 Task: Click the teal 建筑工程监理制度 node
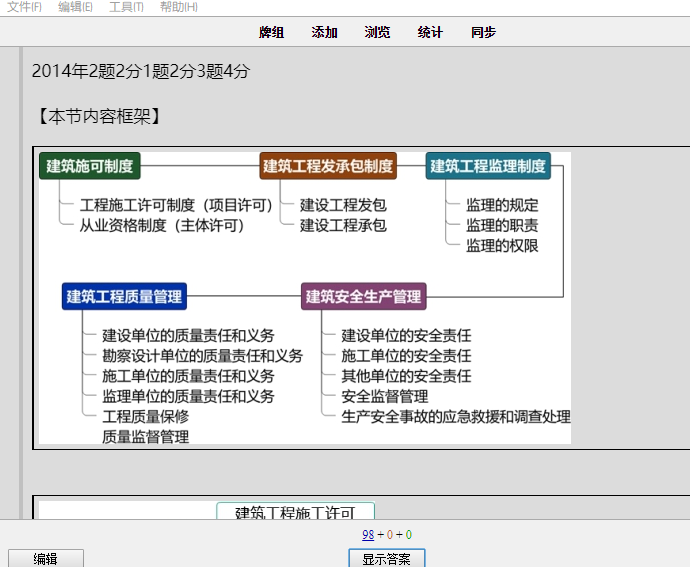point(488,166)
